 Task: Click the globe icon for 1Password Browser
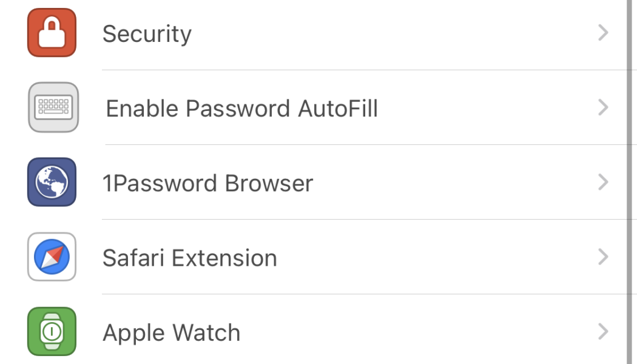pyautogui.click(x=52, y=182)
